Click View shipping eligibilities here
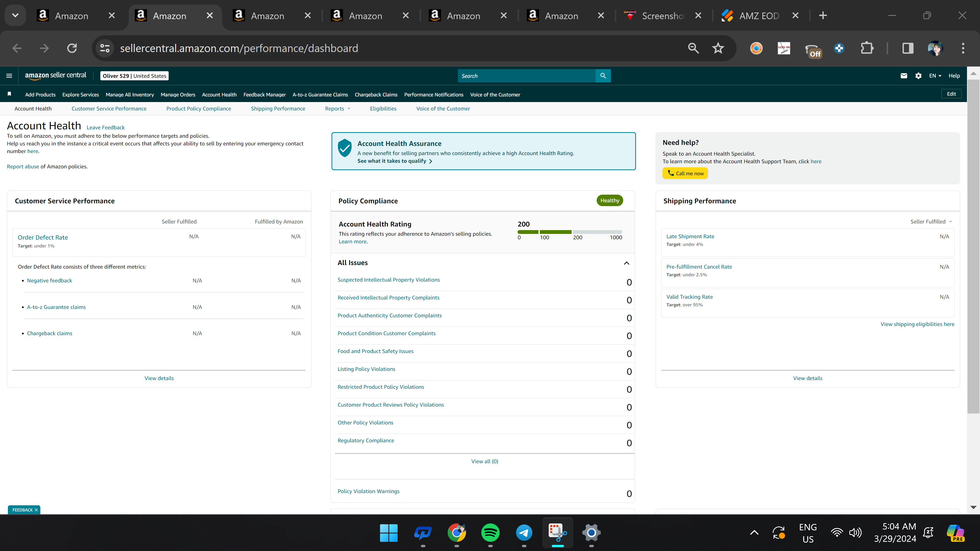980x551 pixels. (917, 324)
